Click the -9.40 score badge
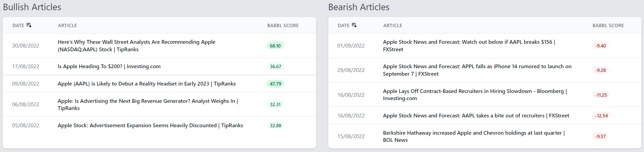This screenshot has height=152, width=644. coord(600,46)
